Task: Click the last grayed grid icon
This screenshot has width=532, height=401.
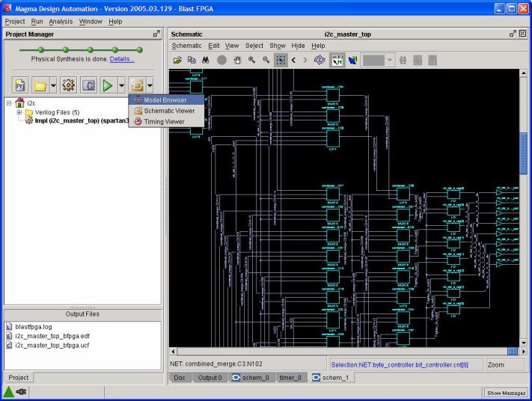Action: (x=432, y=61)
